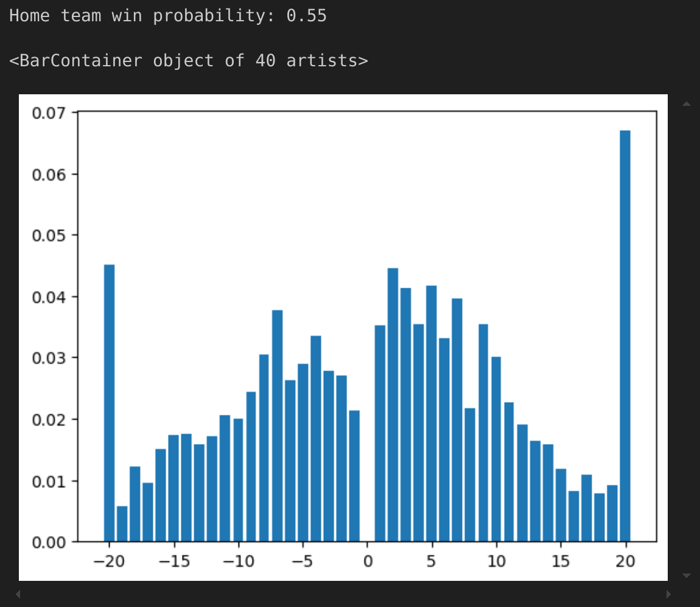
Task: Click the 0.07 y-axis tick label
Action: click(52, 113)
